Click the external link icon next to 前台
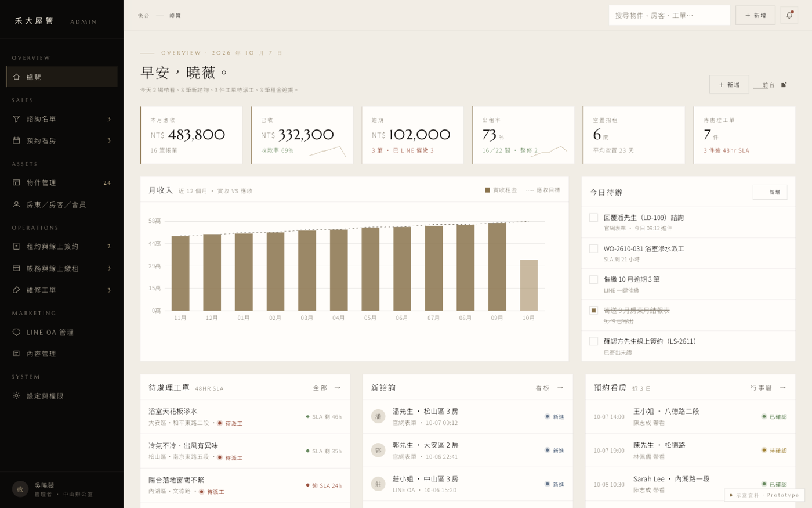The height and width of the screenshot is (508, 812). click(784, 85)
